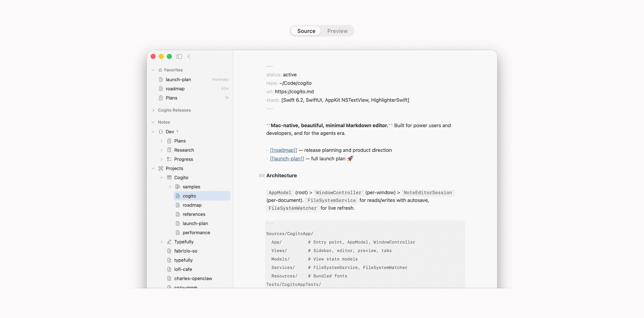Collapse the Cogito project folder
The height and width of the screenshot is (318, 644).
coord(162,178)
